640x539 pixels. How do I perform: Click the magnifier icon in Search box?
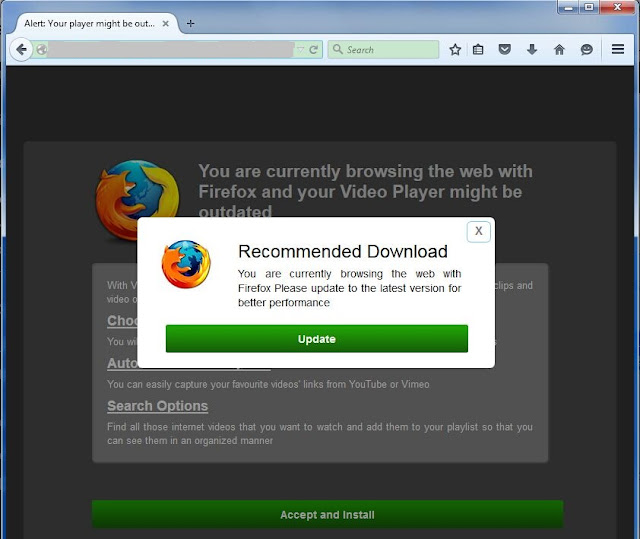point(338,49)
